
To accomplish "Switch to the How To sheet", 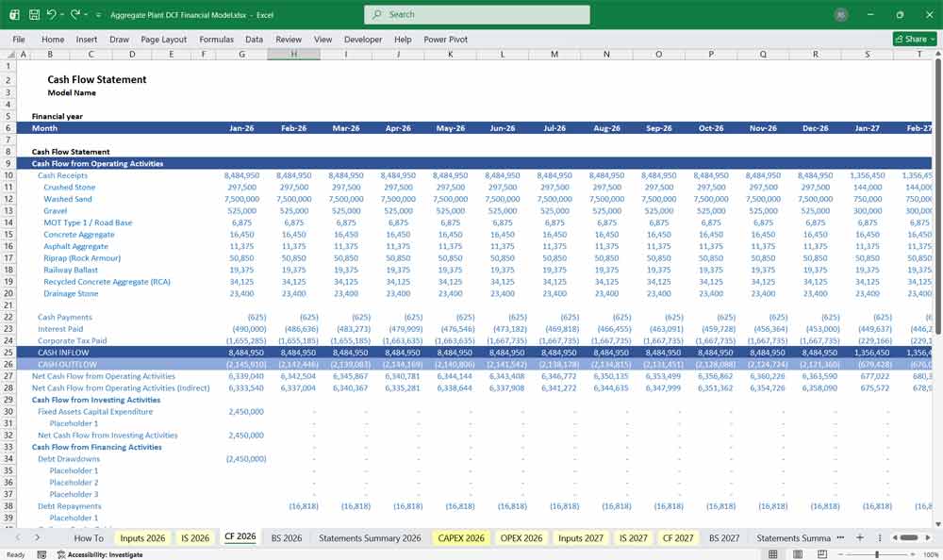I will pos(89,538).
